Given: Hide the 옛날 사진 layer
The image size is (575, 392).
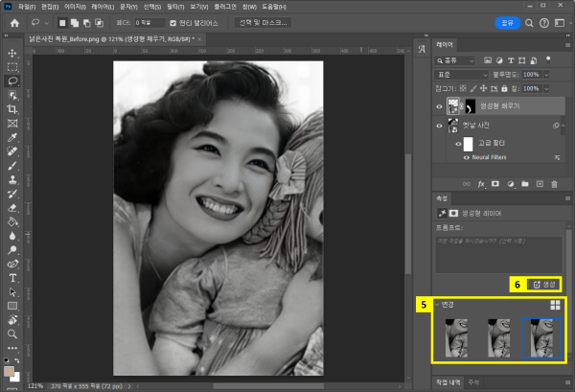Looking at the screenshot, I should point(440,126).
